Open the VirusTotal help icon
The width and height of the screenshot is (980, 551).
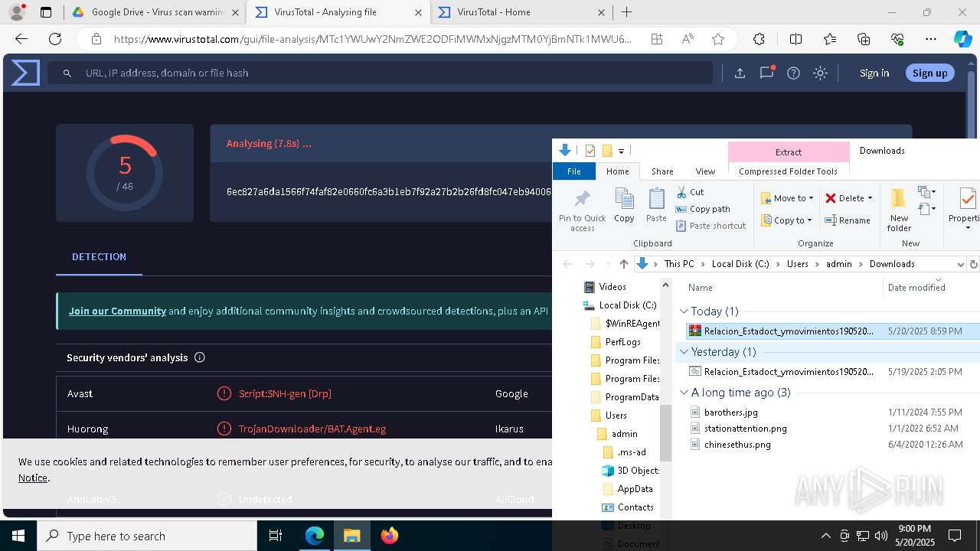(794, 73)
